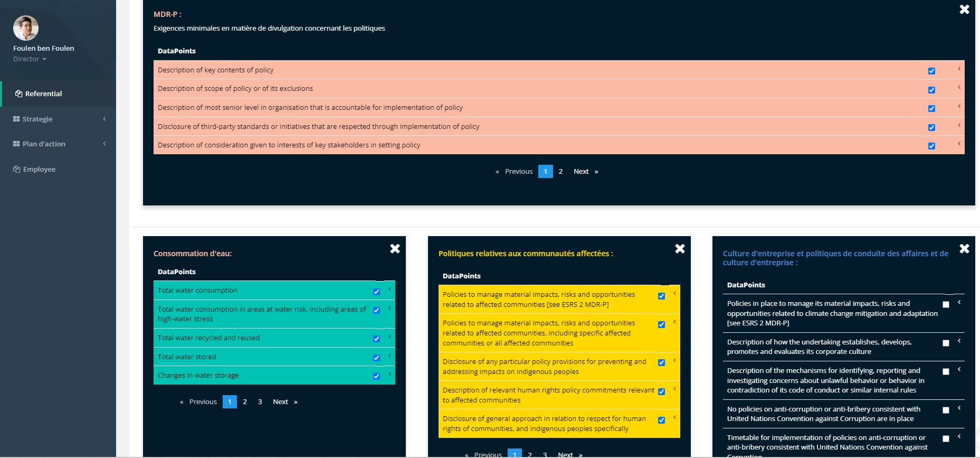Go to page 2 of MDR-P datapoints
Image resolution: width=980 pixels, height=458 pixels.
pos(560,172)
